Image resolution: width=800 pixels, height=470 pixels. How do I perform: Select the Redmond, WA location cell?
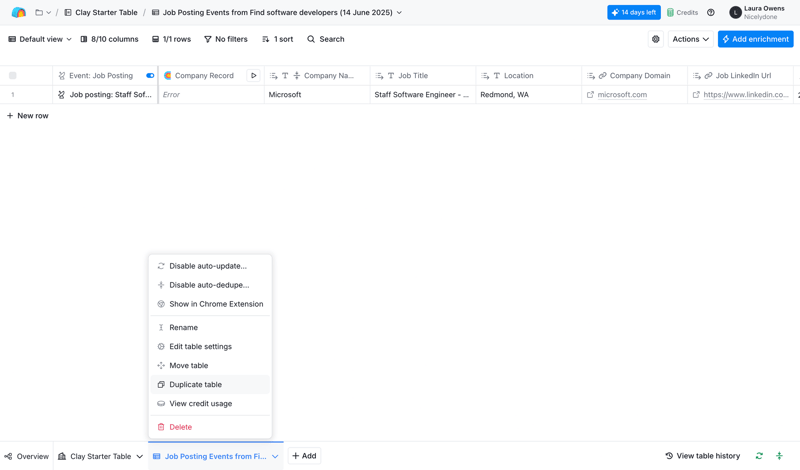529,94
